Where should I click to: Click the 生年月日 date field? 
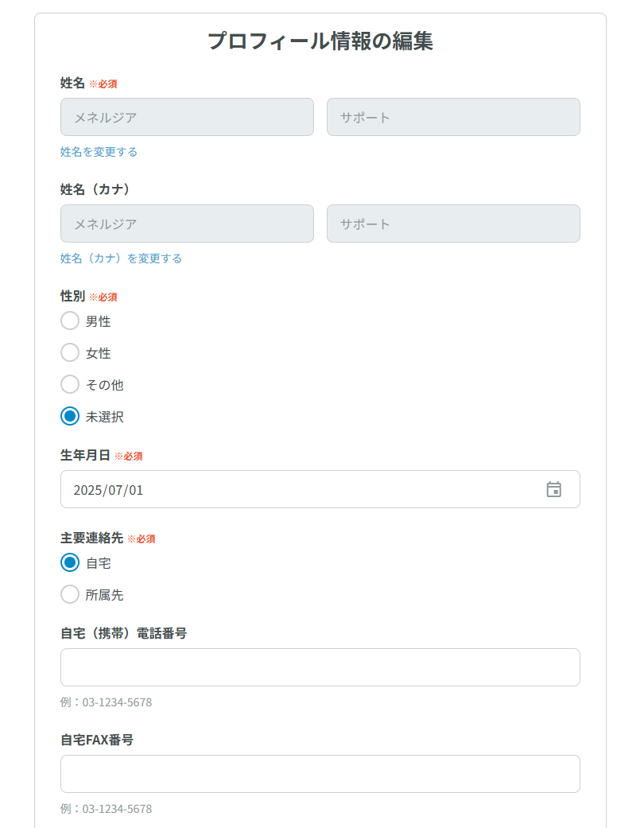pyautogui.click(x=302, y=489)
